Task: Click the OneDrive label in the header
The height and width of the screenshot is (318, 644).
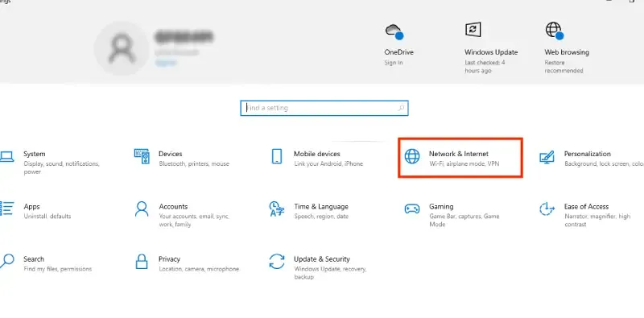Action: [398, 52]
